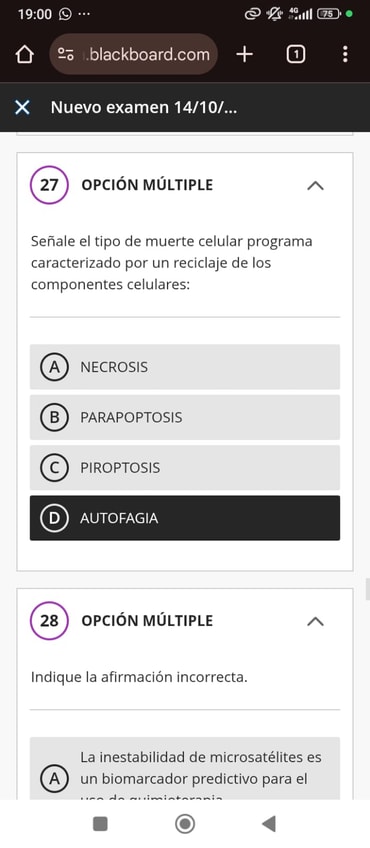Select option A NECROSIS
This screenshot has height=848, width=370.
[x=185, y=367]
